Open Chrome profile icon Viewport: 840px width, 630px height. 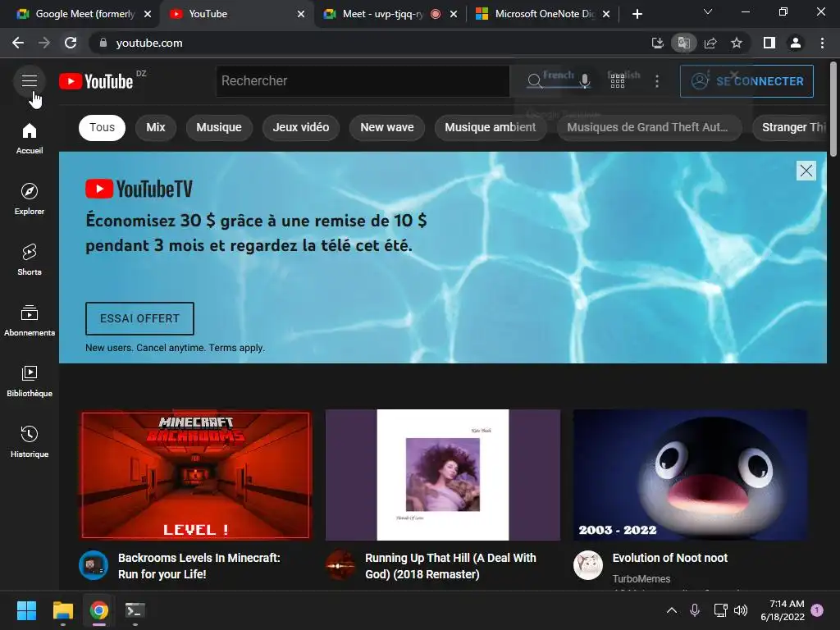796,43
